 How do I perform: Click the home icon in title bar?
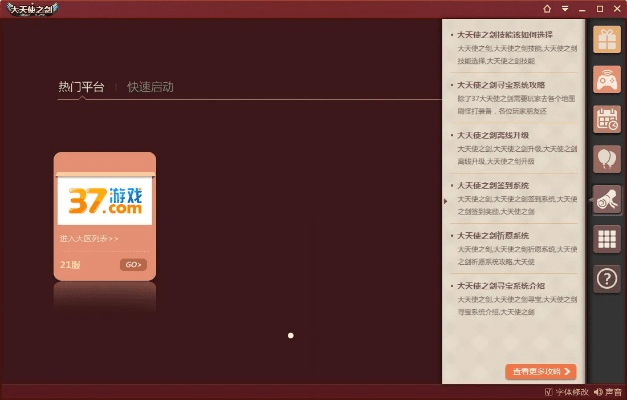click(x=547, y=8)
